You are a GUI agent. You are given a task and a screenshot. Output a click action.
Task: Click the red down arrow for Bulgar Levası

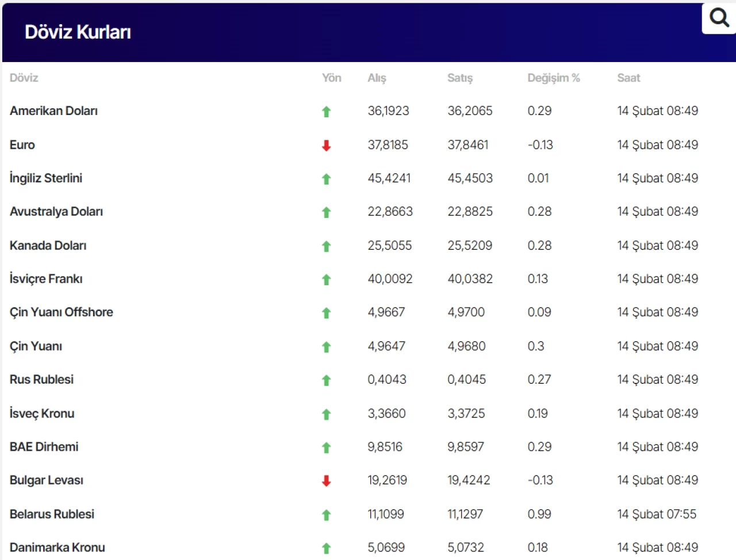[327, 481]
